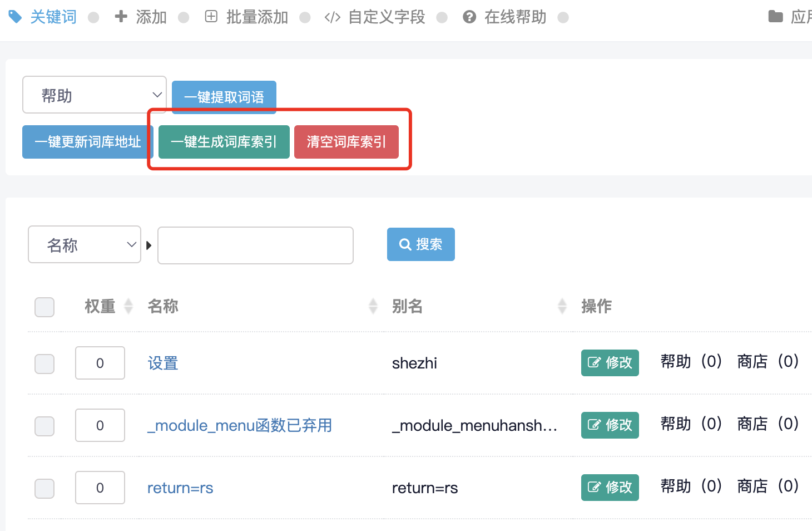Screen dimensions: 812x531
Task: Click the red 清空词库索引 button
Action: [x=346, y=142]
